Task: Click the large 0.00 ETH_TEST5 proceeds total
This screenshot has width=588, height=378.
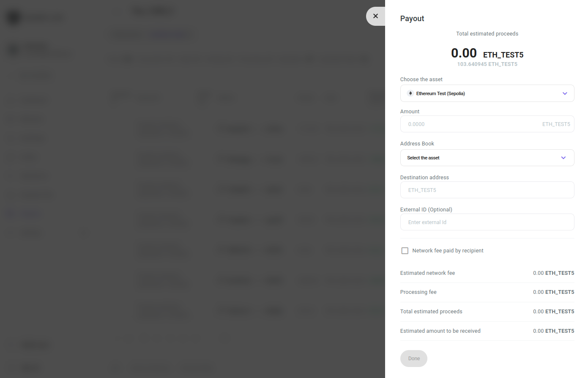Action: (x=487, y=53)
